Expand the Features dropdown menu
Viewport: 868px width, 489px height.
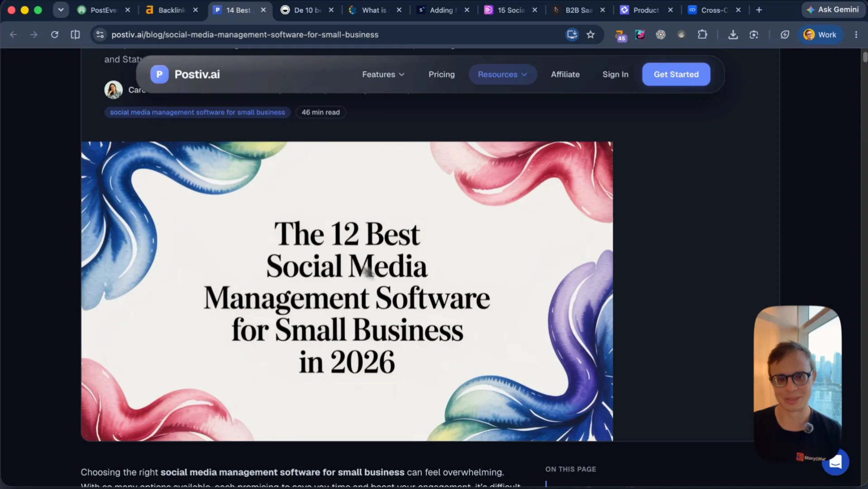click(383, 74)
